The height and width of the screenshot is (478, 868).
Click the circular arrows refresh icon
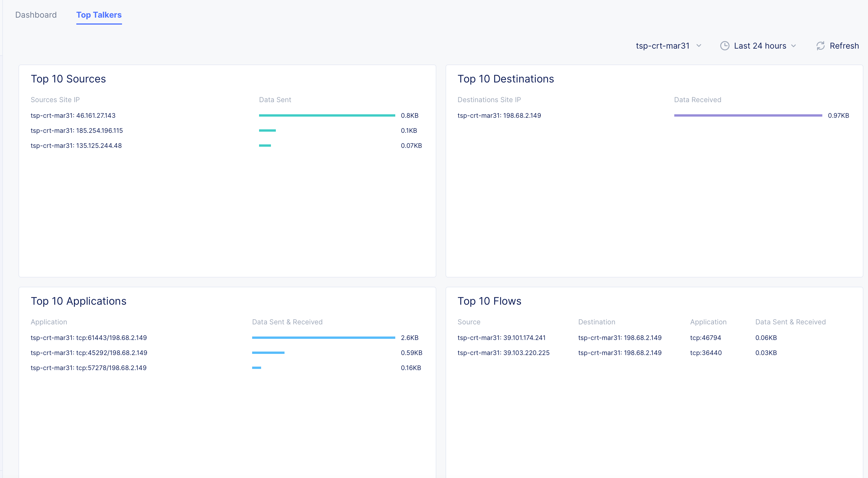tap(821, 46)
